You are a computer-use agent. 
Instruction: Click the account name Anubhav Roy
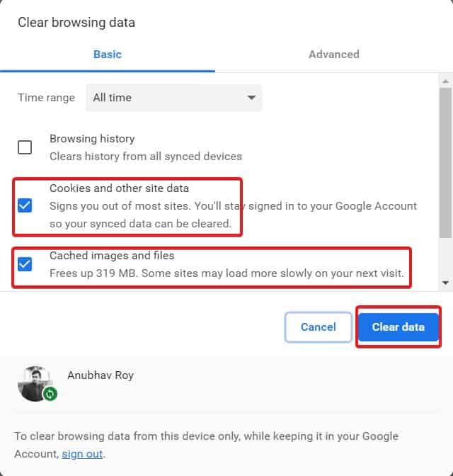[101, 375]
